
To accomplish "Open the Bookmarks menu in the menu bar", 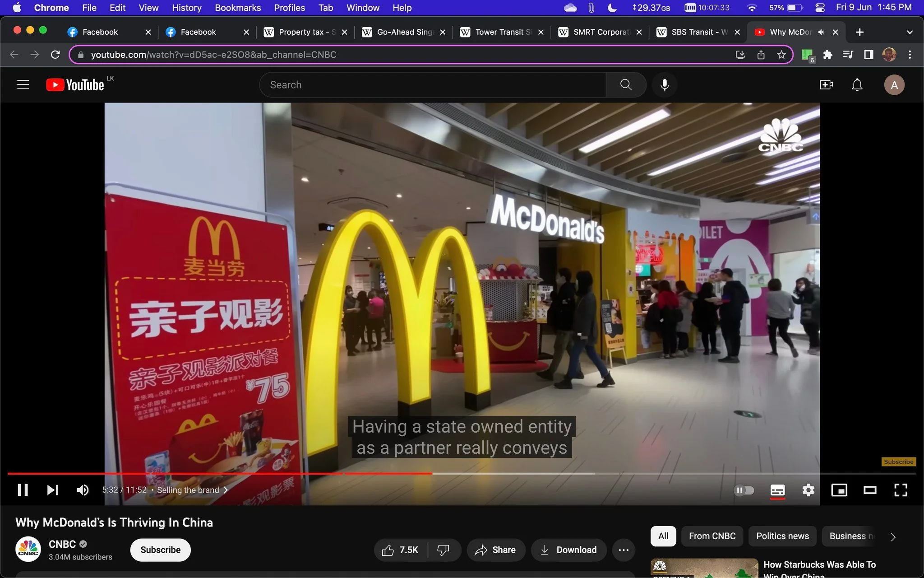I will tap(238, 8).
